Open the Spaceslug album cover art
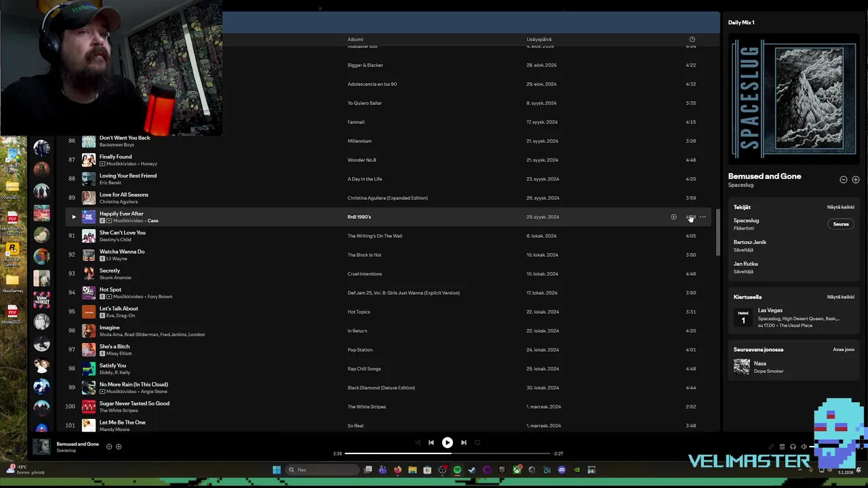The image size is (868, 488). (x=794, y=99)
